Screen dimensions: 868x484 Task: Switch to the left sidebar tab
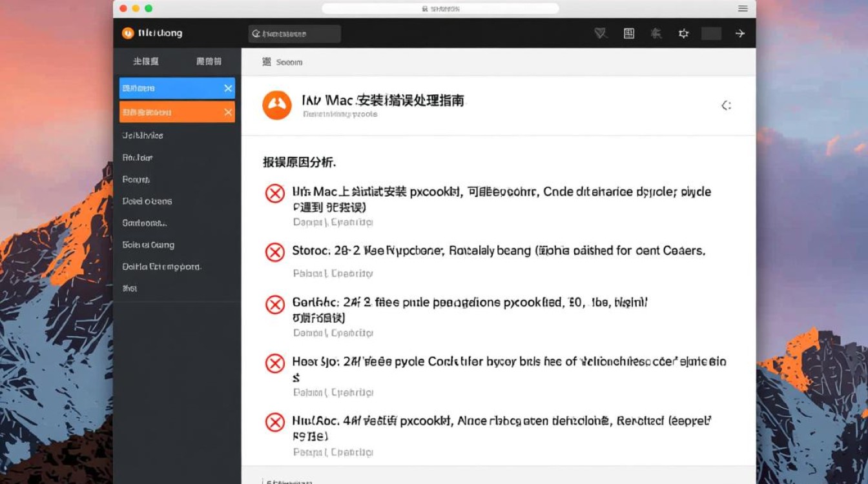tap(146, 61)
